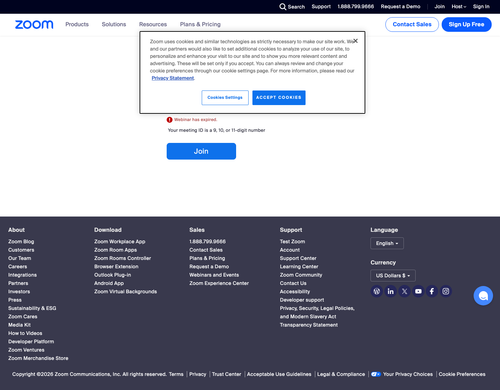Open Customers footer link
500x390 pixels.
[21, 250]
